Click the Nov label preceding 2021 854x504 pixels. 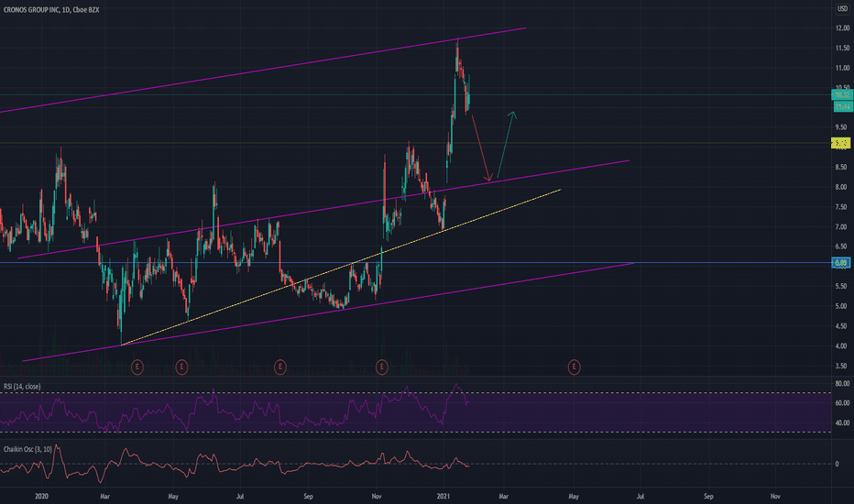coord(377,497)
